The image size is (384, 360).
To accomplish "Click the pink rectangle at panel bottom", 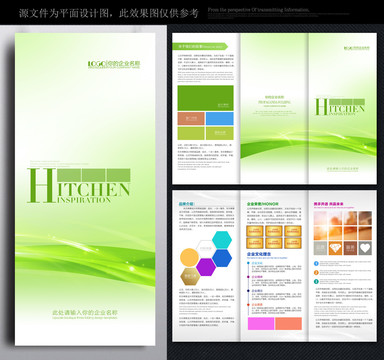I will tap(261, 323).
